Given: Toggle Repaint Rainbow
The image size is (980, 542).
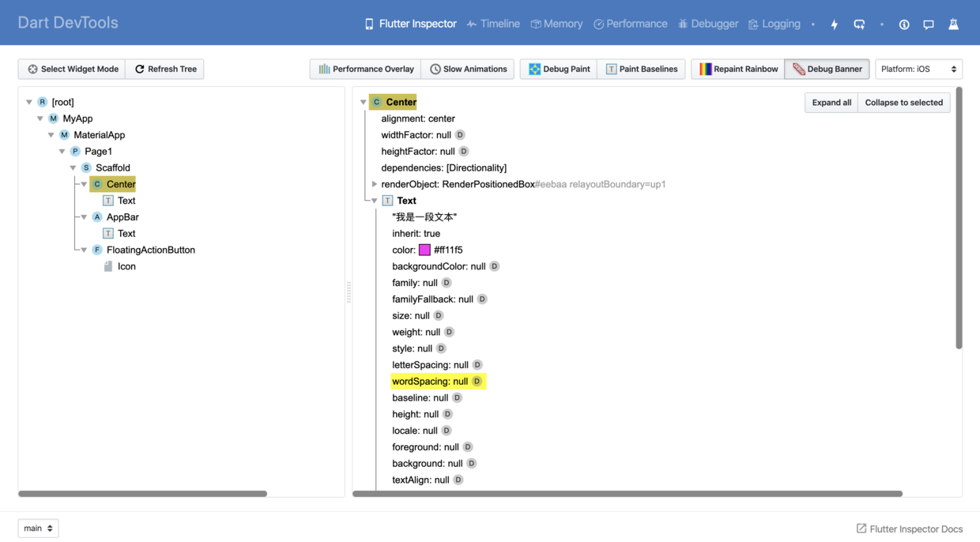Looking at the screenshot, I should 738,69.
